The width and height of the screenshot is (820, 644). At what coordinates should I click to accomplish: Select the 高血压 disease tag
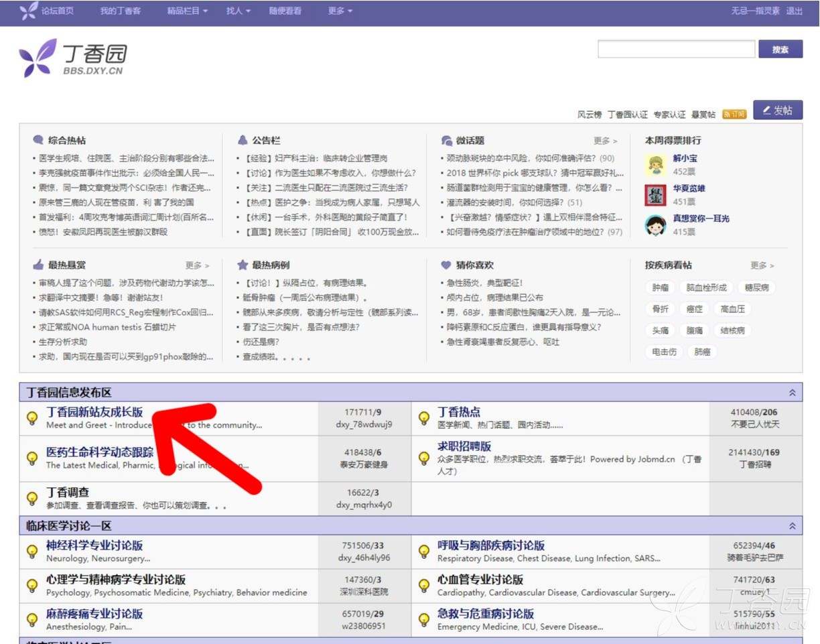tap(732, 309)
